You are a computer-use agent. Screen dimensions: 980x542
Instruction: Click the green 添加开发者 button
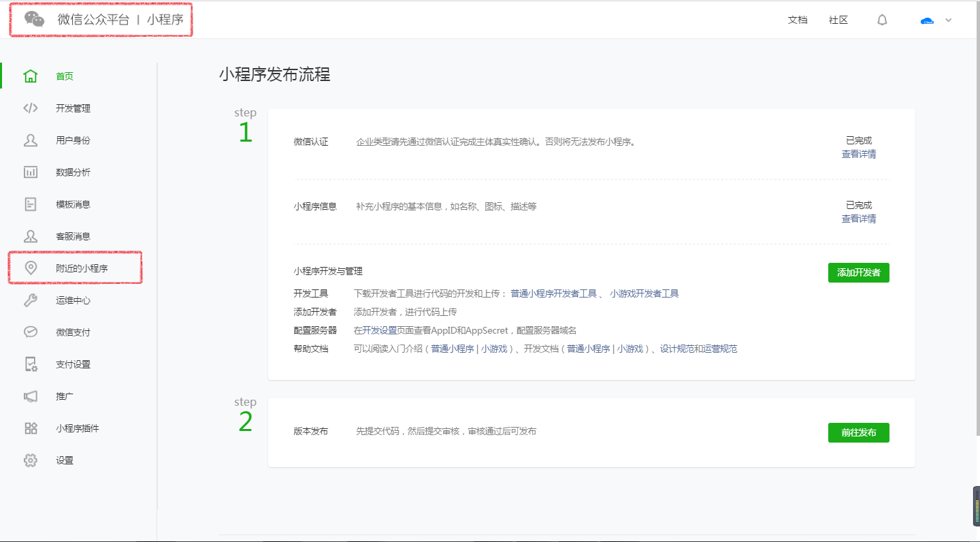[858, 272]
